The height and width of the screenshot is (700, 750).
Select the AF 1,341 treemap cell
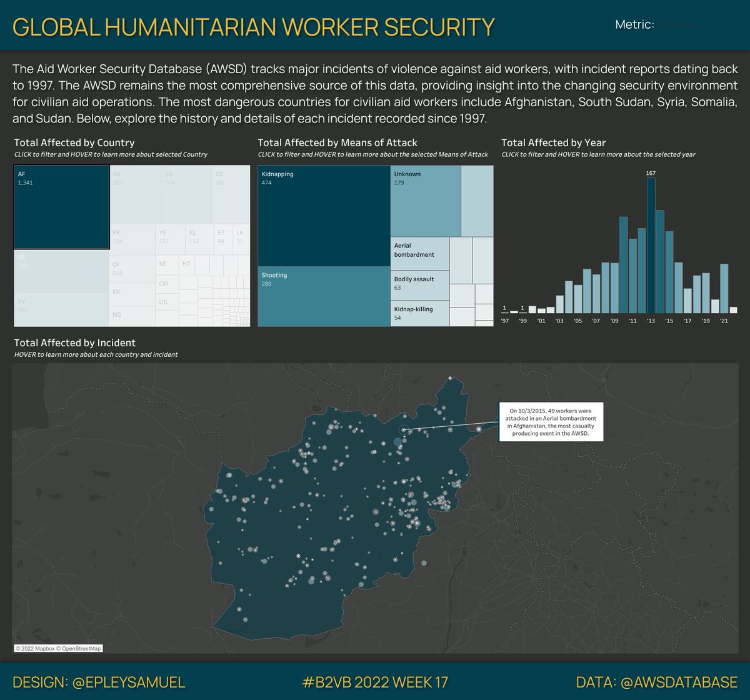point(61,207)
